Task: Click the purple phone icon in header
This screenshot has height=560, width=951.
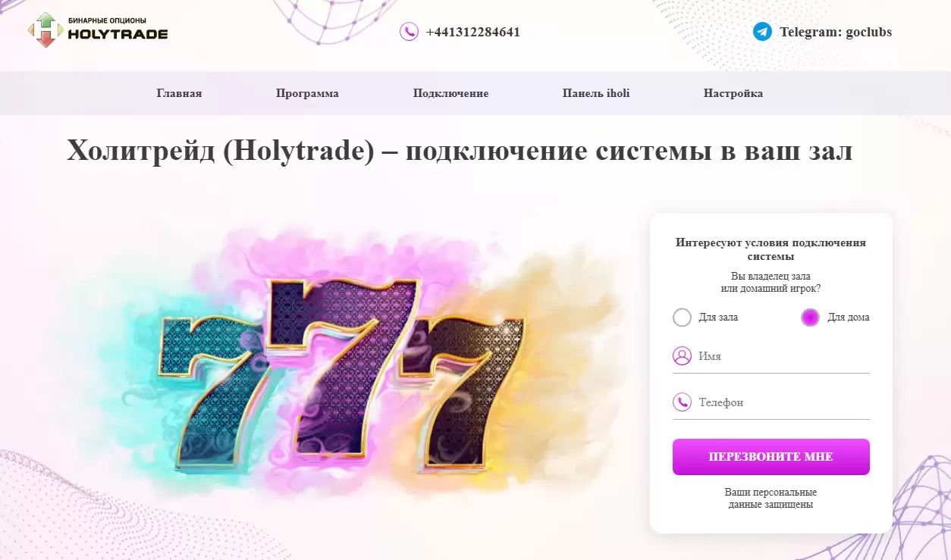Action: pos(409,32)
